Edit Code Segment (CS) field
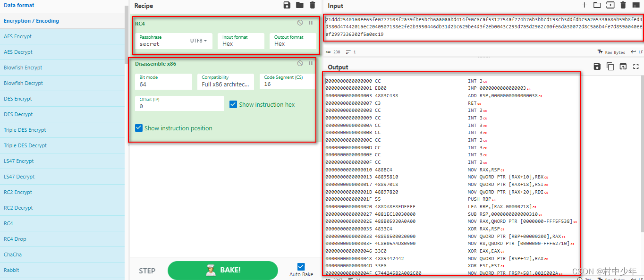644x280 pixels. [x=287, y=81]
